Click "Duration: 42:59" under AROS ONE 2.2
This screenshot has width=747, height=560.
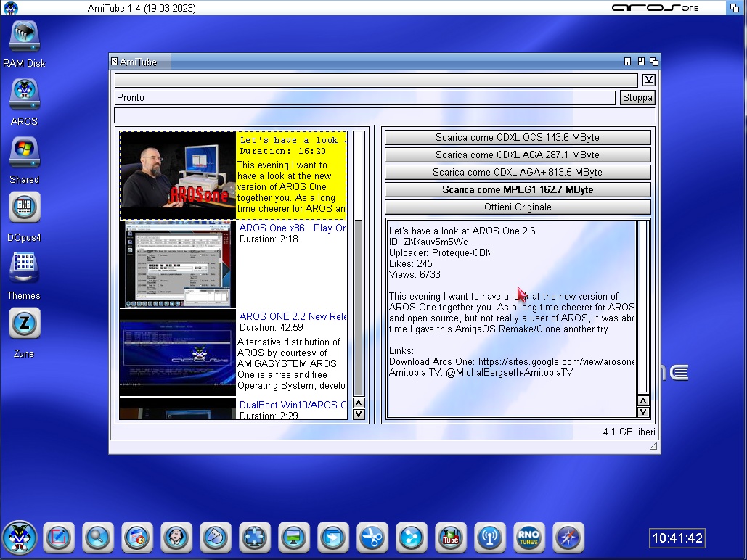point(271,328)
